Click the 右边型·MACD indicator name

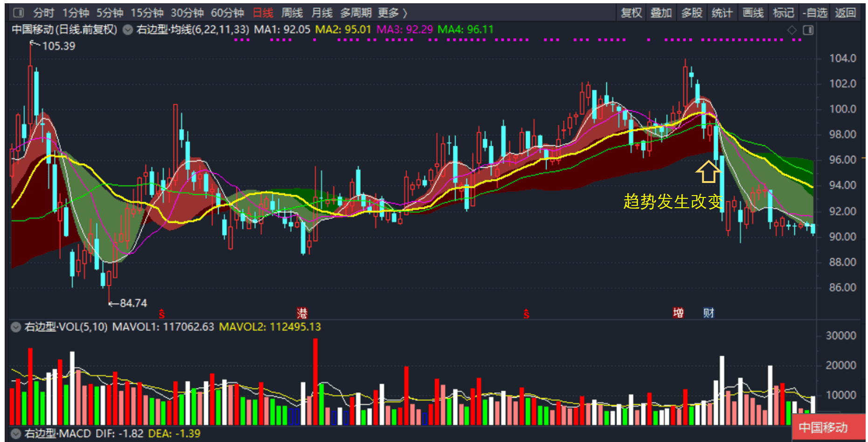[x=57, y=434]
